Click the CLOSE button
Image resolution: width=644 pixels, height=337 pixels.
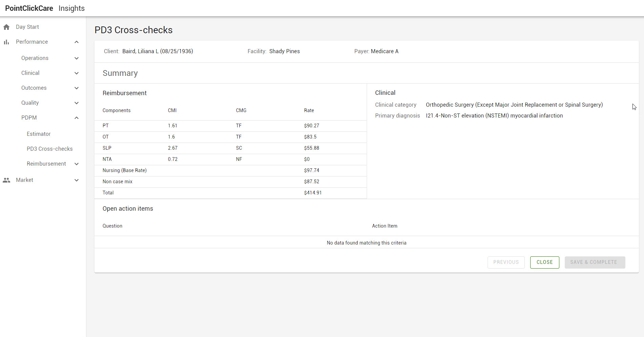(544, 262)
